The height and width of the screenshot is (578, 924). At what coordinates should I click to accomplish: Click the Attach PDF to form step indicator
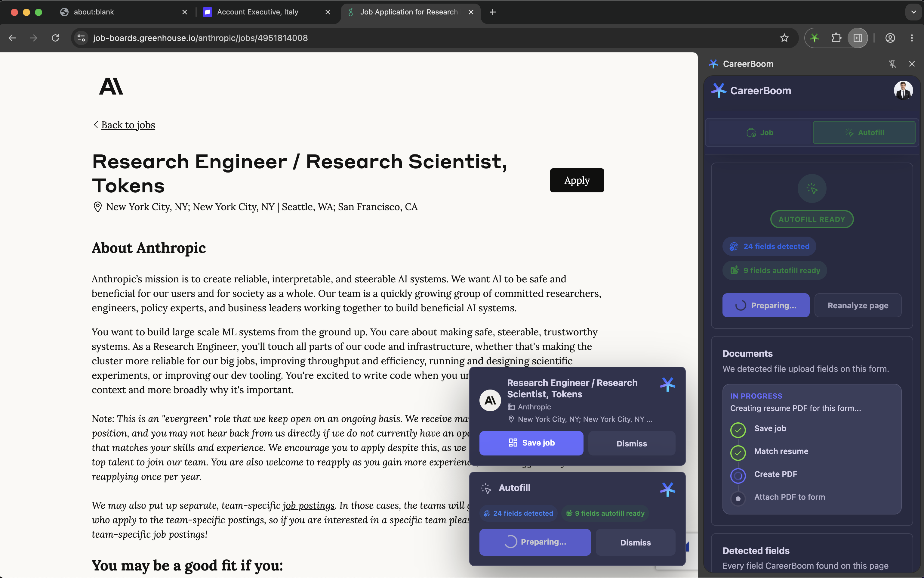738,499
